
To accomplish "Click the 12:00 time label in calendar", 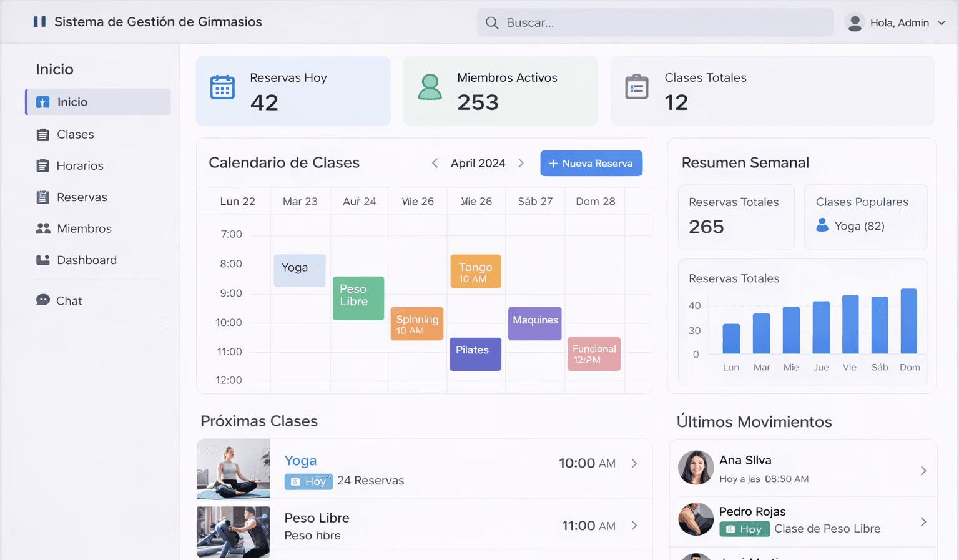I will (x=229, y=380).
